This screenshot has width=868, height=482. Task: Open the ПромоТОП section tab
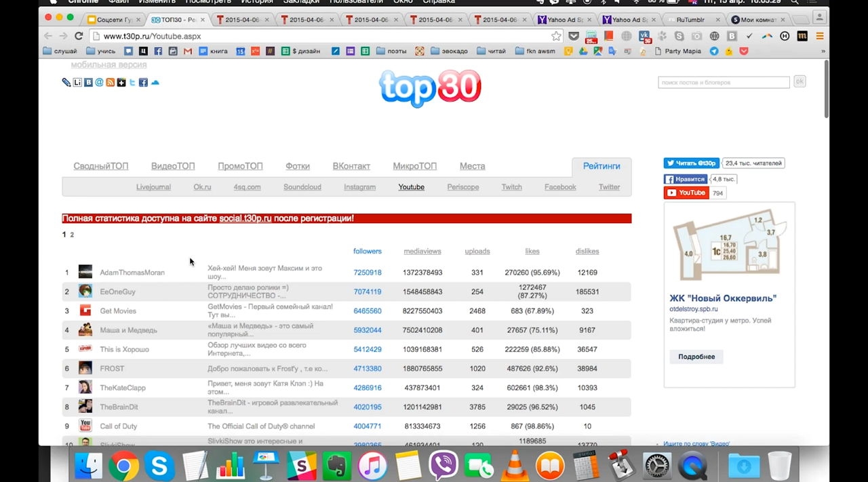(240, 166)
